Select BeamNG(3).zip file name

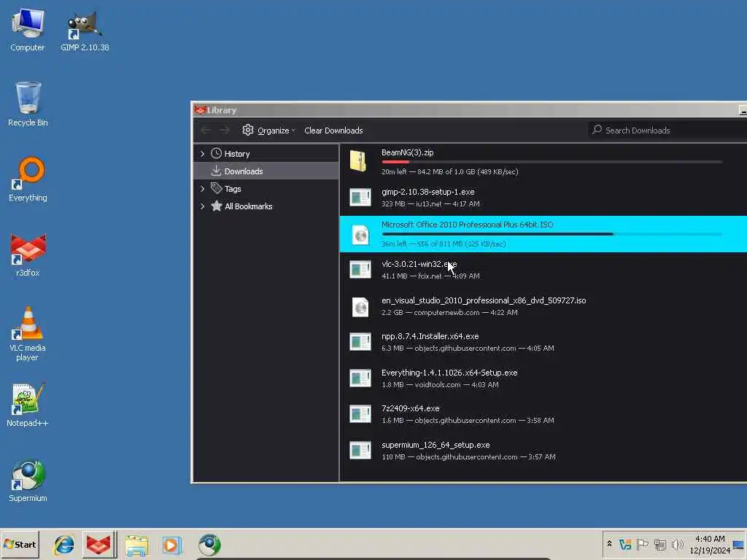[x=407, y=152]
